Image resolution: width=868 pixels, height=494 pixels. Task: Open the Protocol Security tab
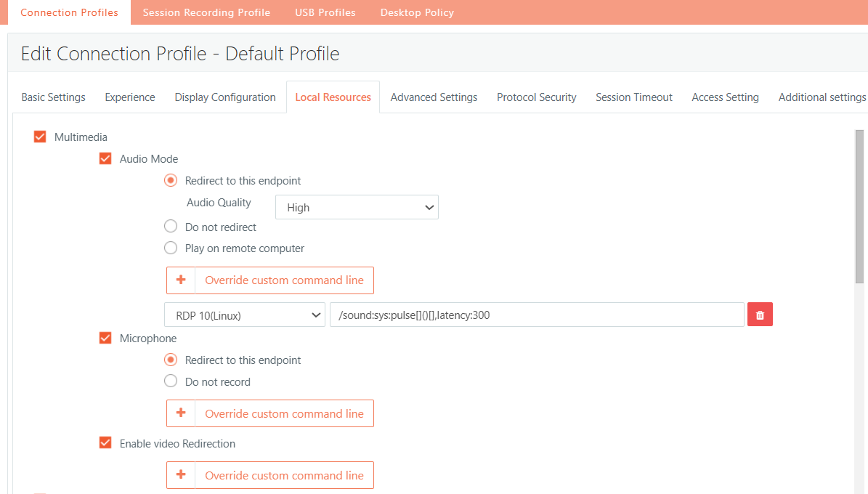coord(536,97)
